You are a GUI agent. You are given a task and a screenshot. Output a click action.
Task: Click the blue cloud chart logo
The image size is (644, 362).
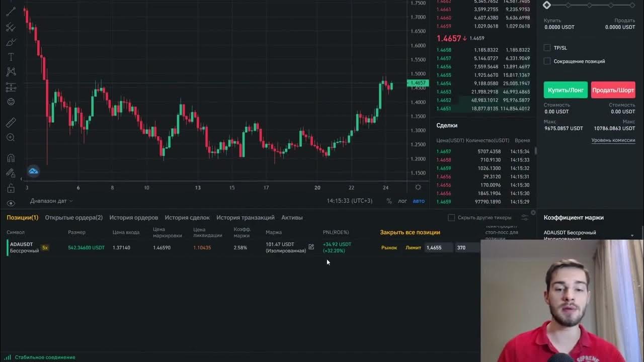tap(33, 171)
